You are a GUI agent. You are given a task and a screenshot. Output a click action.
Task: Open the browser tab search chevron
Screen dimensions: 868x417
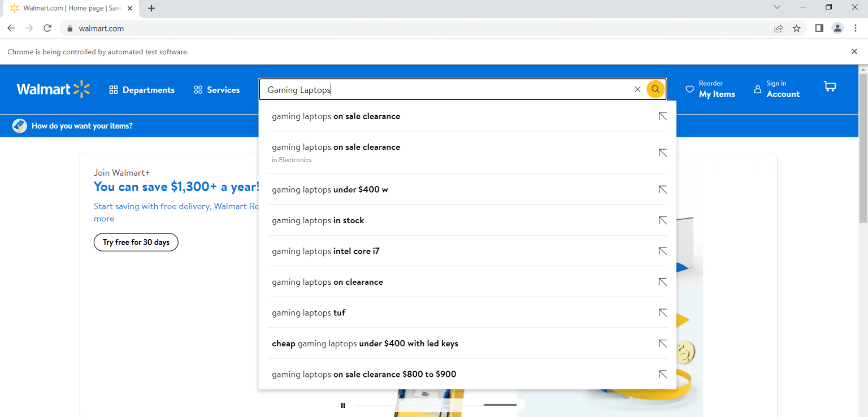coord(777,8)
